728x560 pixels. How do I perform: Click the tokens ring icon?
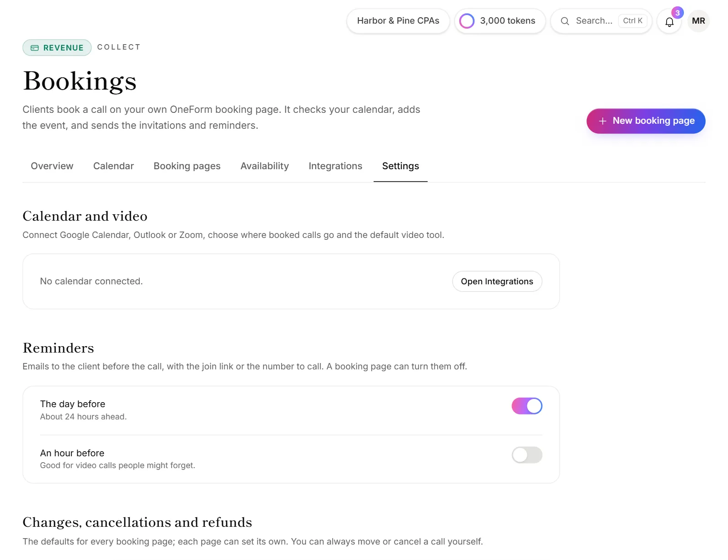coord(467,21)
